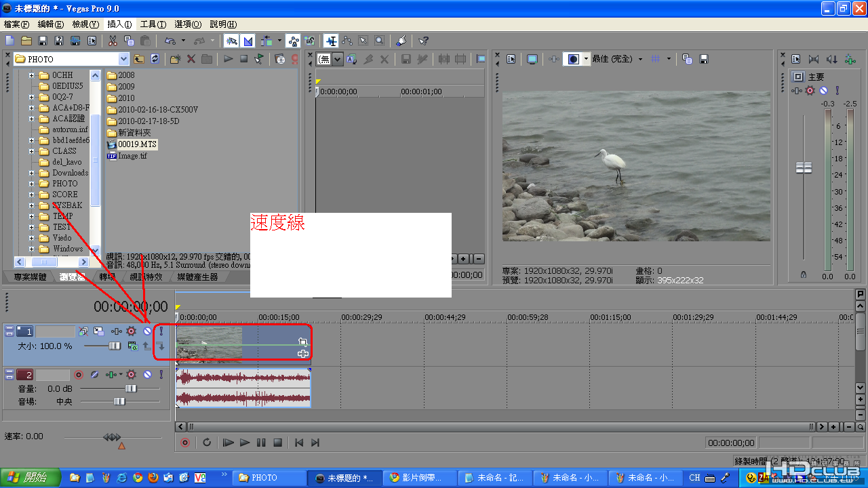Open the PHOTO folder path dropdown

tap(123, 59)
